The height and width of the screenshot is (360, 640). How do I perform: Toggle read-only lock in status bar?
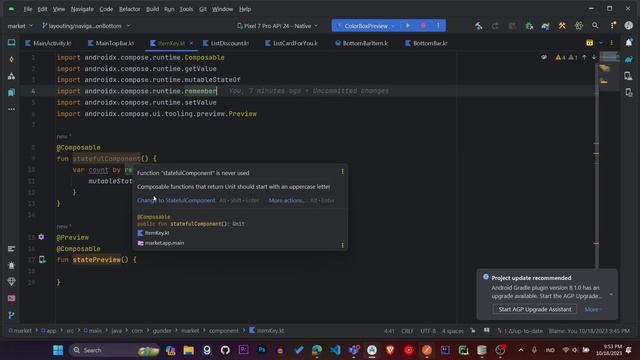coord(473,331)
